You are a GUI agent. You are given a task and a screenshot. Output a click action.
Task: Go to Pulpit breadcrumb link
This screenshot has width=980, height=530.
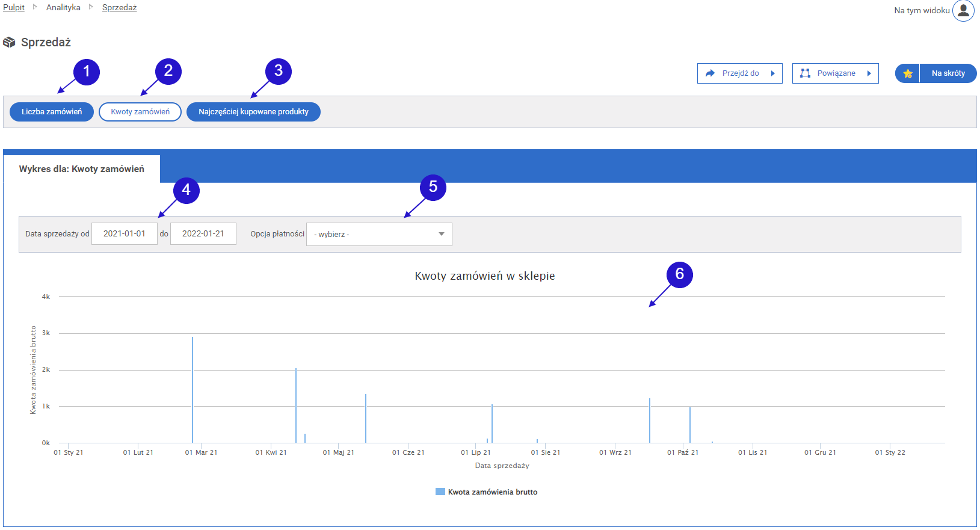[14, 7]
